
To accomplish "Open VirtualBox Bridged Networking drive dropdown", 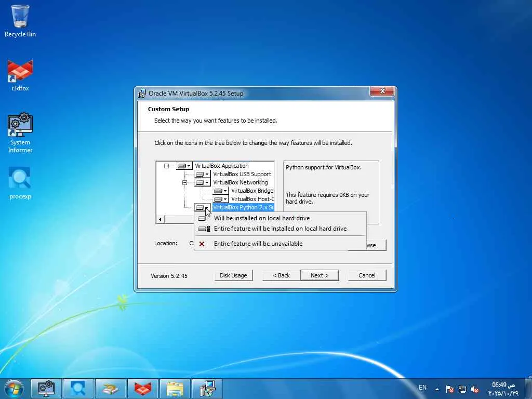I will click(x=220, y=191).
